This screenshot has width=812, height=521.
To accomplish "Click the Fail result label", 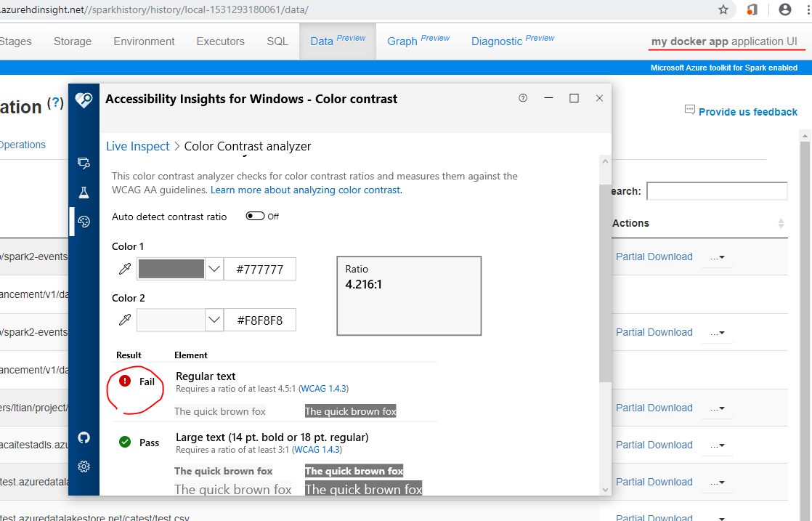I will [147, 381].
